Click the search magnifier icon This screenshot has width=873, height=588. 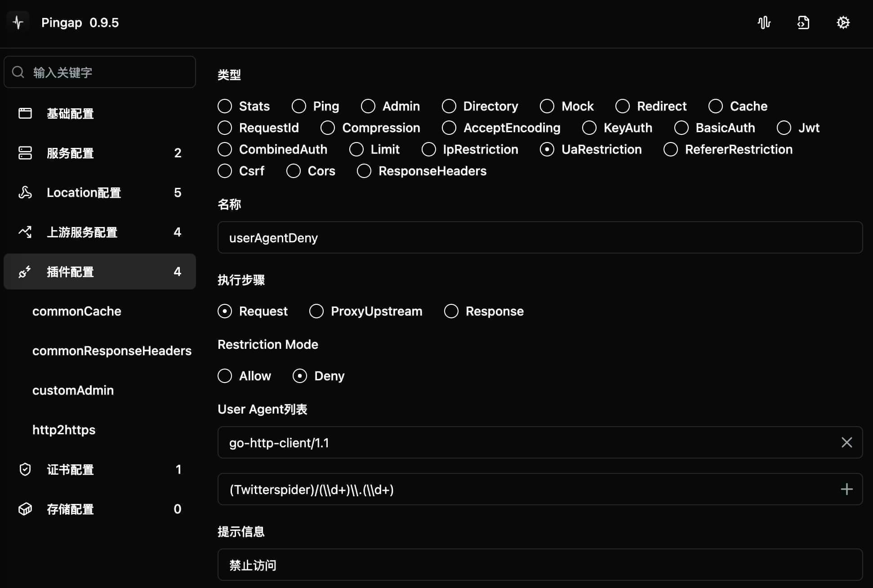[18, 72]
